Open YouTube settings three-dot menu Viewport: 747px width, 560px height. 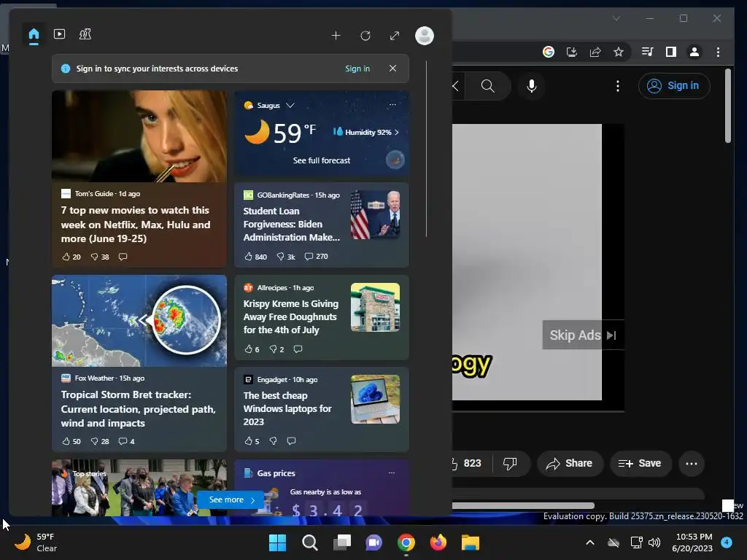pos(617,86)
